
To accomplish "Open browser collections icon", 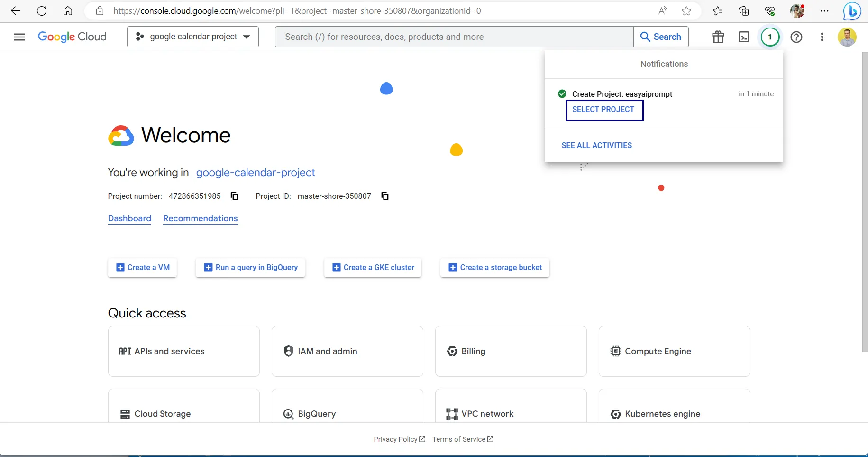I will coord(744,11).
